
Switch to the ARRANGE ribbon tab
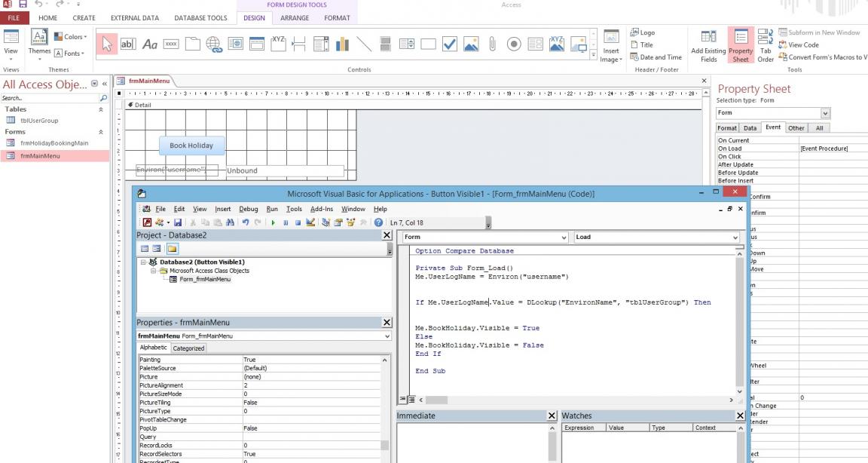click(295, 17)
